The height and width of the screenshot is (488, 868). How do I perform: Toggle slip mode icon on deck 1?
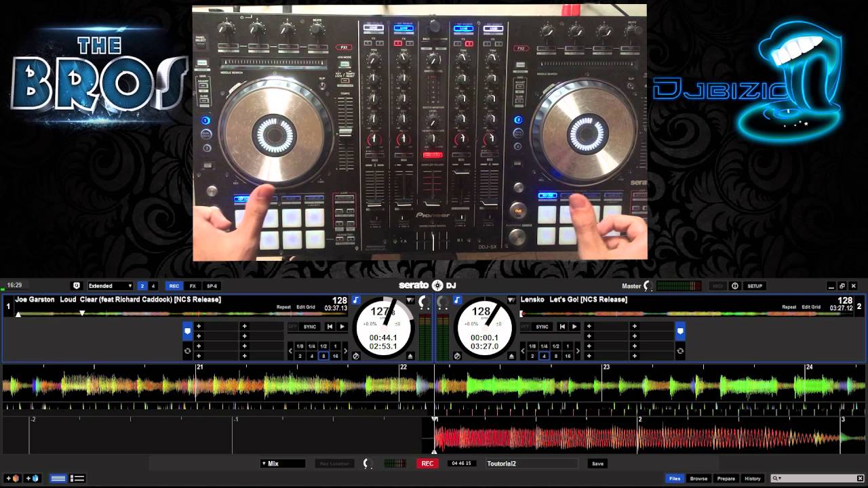click(356, 356)
